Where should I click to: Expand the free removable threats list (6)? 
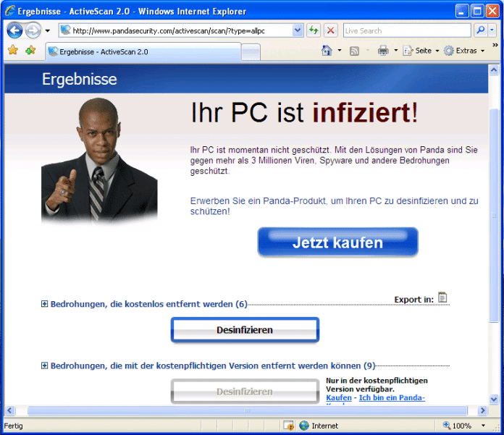[x=45, y=305]
